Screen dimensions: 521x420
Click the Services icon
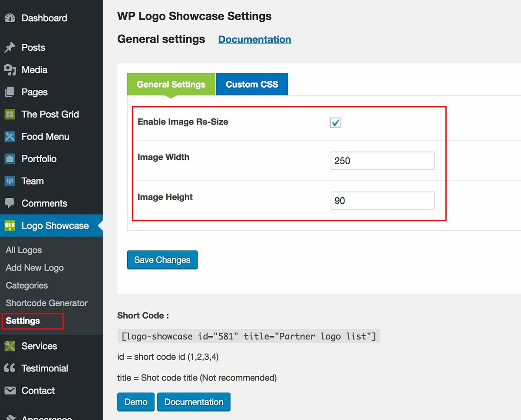(10, 346)
